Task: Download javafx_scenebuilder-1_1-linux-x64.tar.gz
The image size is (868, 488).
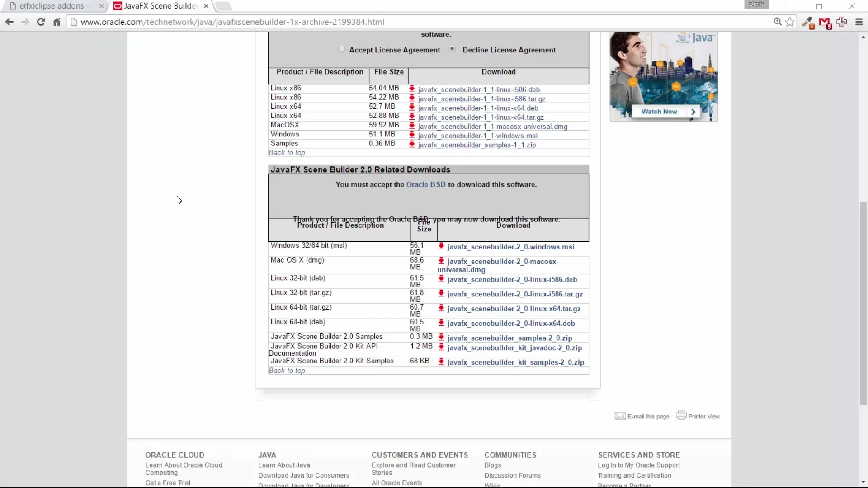Action: click(x=481, y=117)
